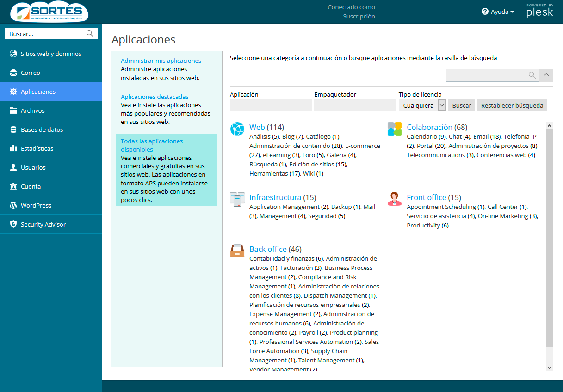Collapse the advanced search panel arrow
Screen dimensions: 563x392
tap(546, 75)
